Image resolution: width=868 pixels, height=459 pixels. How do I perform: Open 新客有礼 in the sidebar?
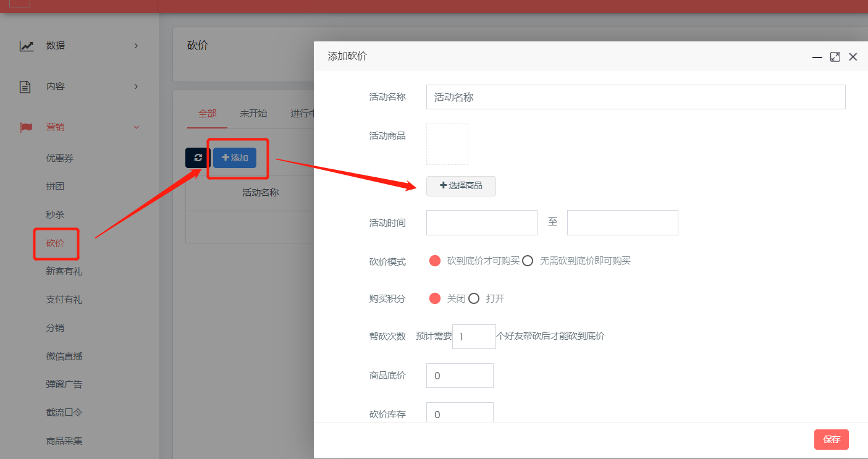[x=64, y=271]
